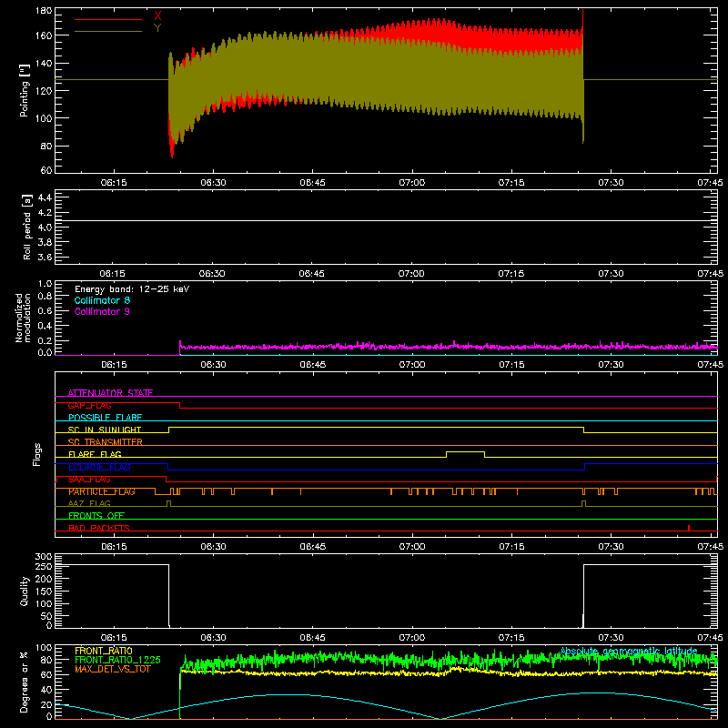Click the 1.0 tick on modulation axis
The image size is (728, 728).
point(45,284)
